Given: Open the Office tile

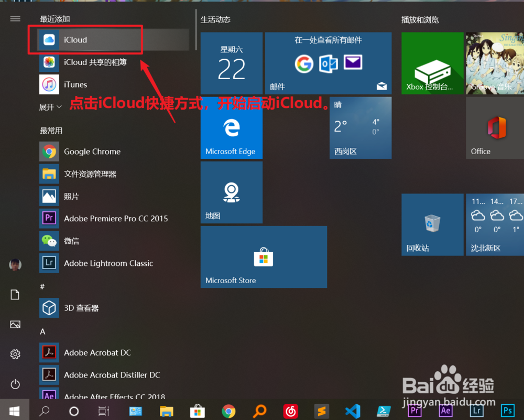Looking at the screenshot, I should tap(495, 128).
